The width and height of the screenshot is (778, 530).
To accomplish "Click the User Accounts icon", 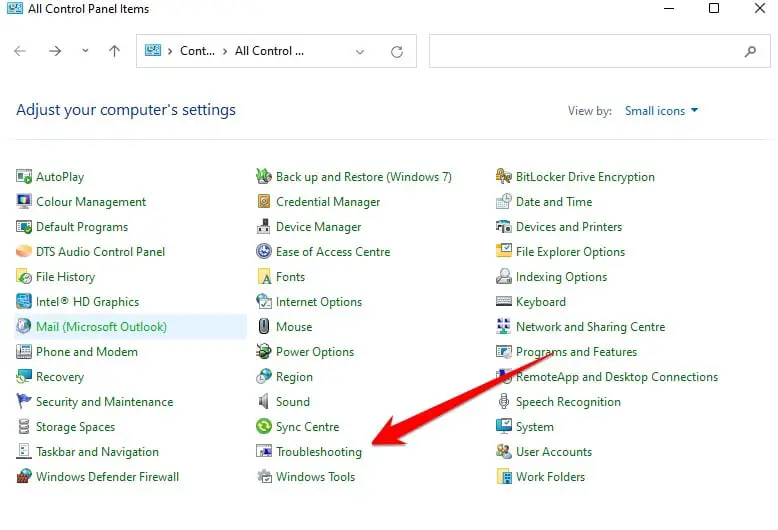I will coord(504,451).
